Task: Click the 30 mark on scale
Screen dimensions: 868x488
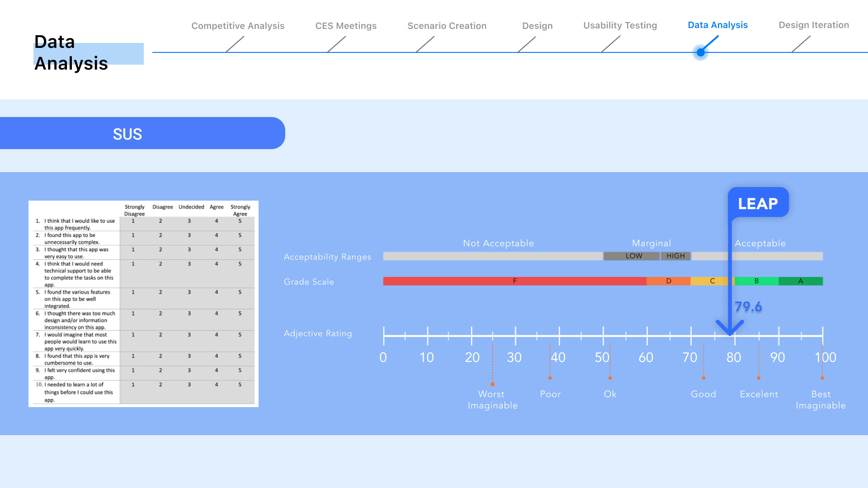Action: (514, 357)
